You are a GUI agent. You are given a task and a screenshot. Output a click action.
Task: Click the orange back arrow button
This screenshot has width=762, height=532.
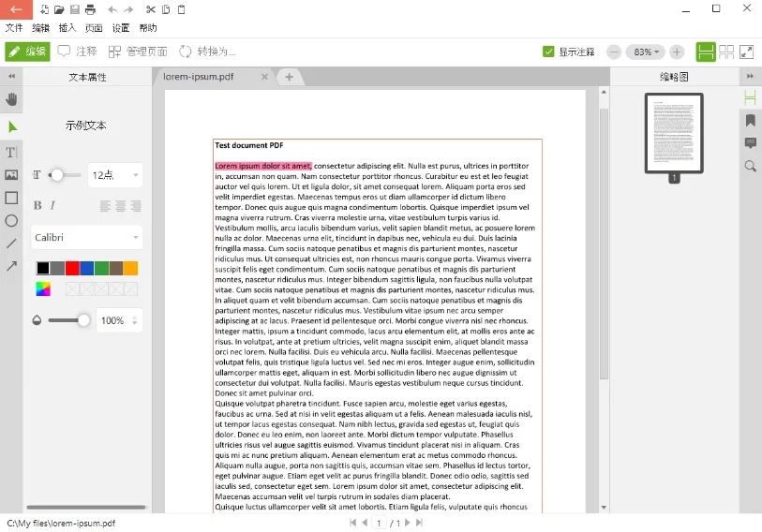coord(16,9)
